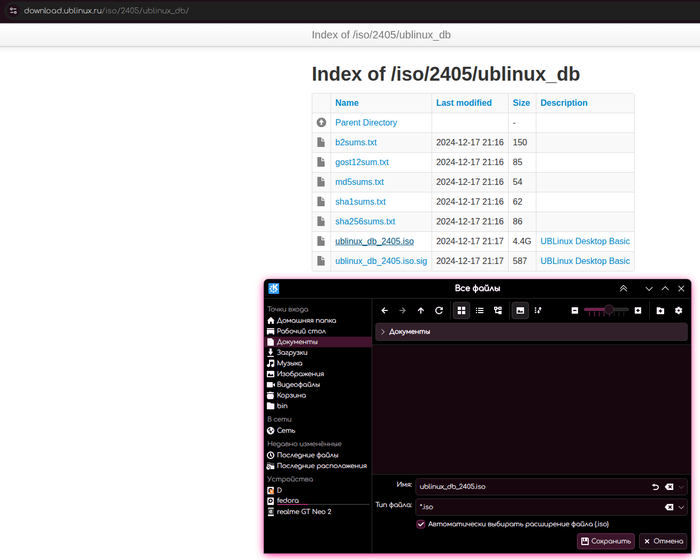Screen dimensions: 700x560
Task: Open the dialog window menu icon
Action: click(274, 288)
